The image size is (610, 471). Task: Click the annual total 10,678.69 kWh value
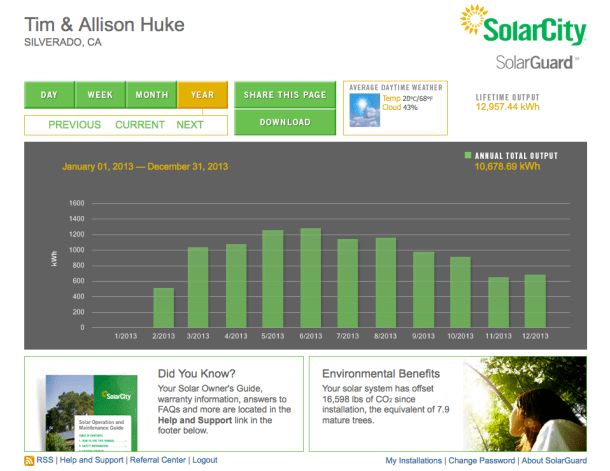pyautogui.click(x=507, y=166)
